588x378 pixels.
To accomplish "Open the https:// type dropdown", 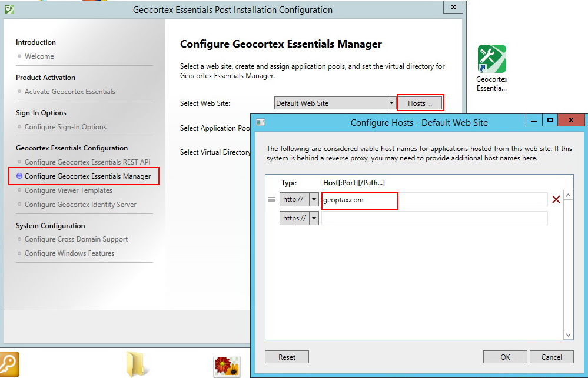I will 314,218.
